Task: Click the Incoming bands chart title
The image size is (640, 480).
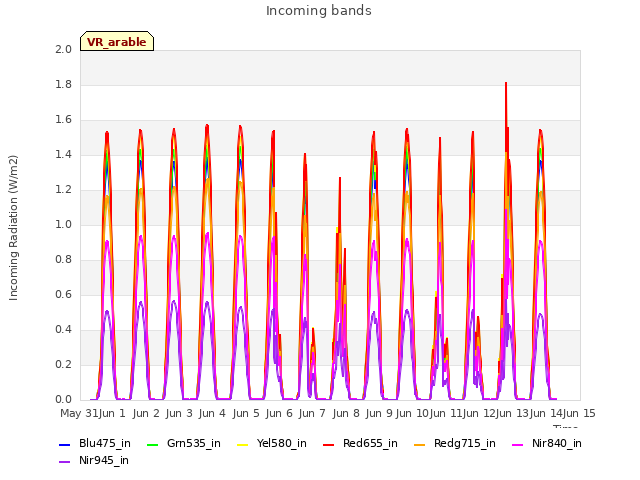Action: pyautogui.click(x=319, y=11)
